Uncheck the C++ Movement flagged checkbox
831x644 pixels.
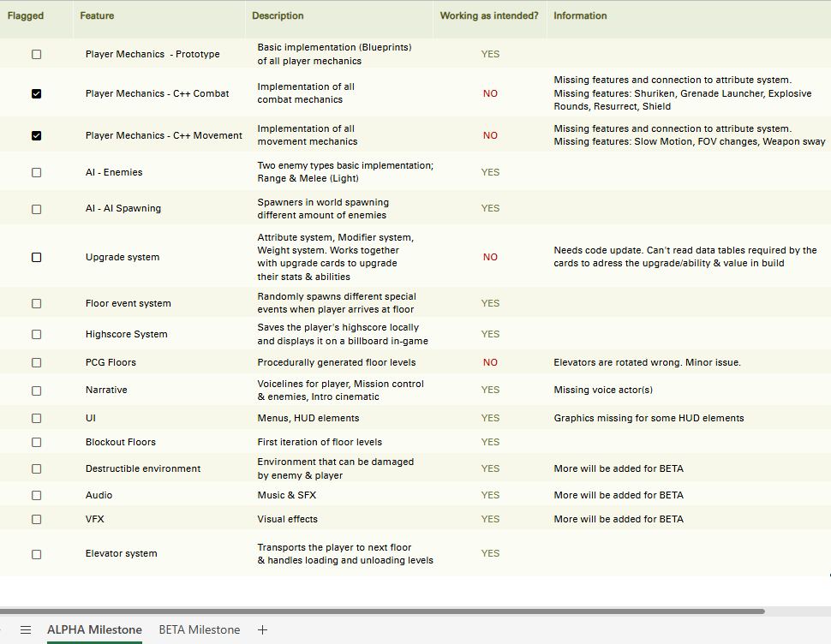click(x=36, y=135)
